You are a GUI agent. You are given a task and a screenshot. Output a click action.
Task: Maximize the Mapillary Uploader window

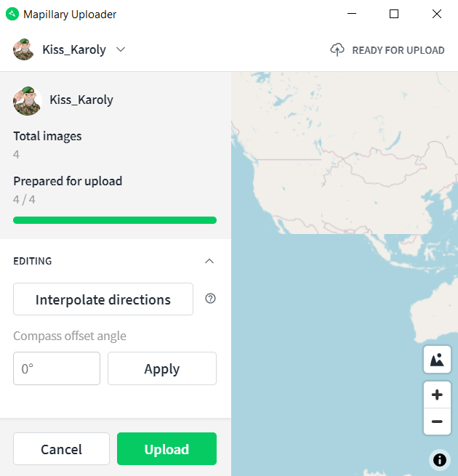pos(394,14)
